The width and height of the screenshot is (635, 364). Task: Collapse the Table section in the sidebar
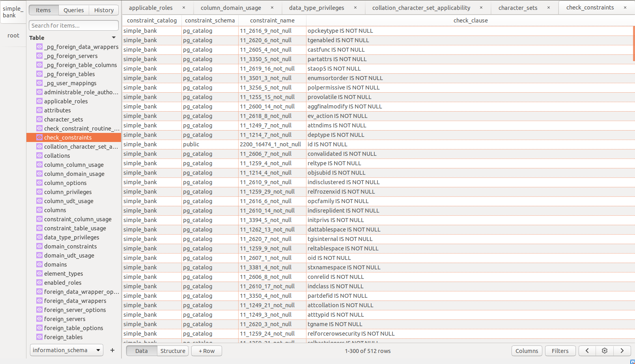[x=114, y=37]
